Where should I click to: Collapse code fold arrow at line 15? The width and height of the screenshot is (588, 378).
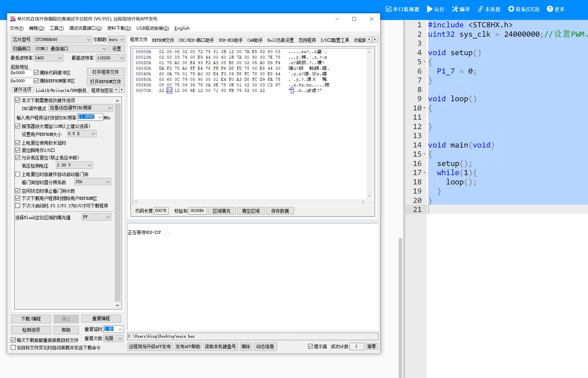pos(425,154)
